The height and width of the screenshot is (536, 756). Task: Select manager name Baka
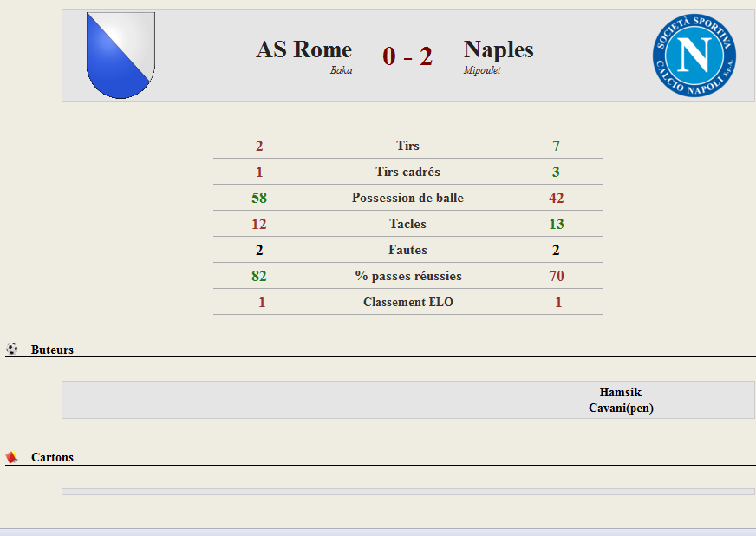341,70
